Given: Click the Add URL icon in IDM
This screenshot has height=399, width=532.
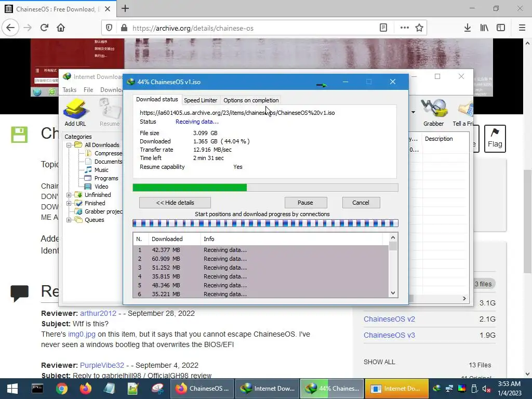Looking at the screenshot, I should (75, 112).
